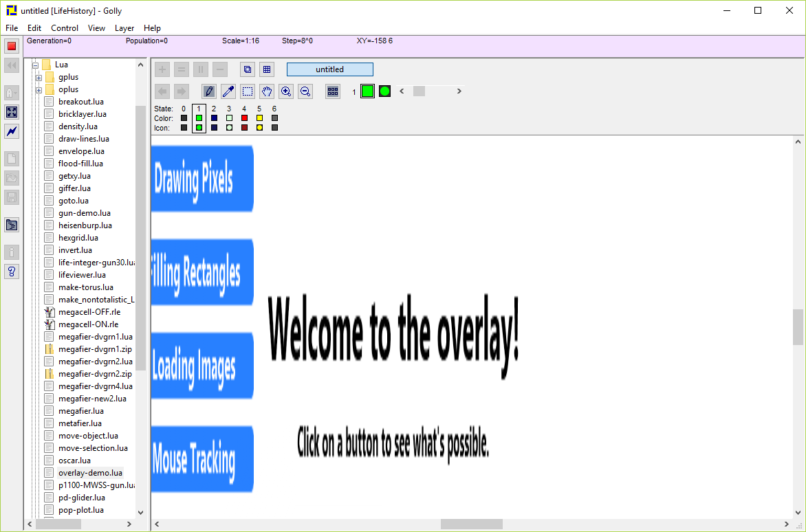Expand the gplus folder
Image resolution: width=806 pixels, height=532 pixels.
pos(39,78)
